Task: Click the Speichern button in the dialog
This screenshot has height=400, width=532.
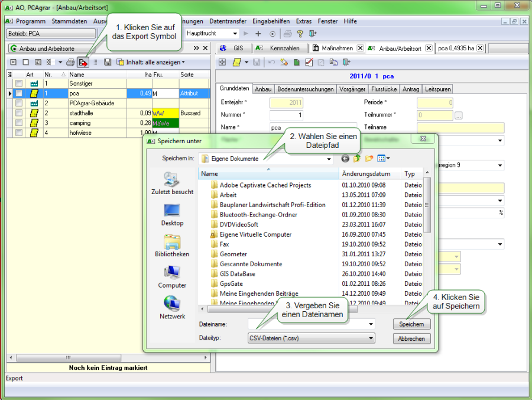Action: coord(411,324)
